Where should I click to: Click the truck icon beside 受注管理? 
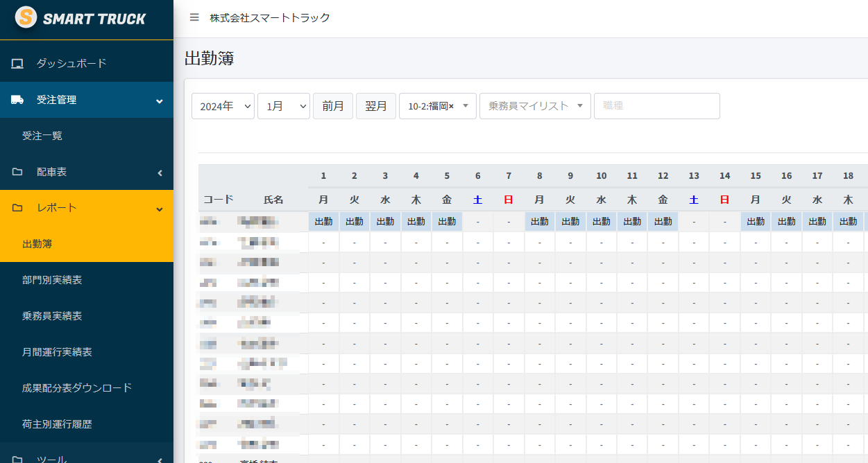point(17,100)
